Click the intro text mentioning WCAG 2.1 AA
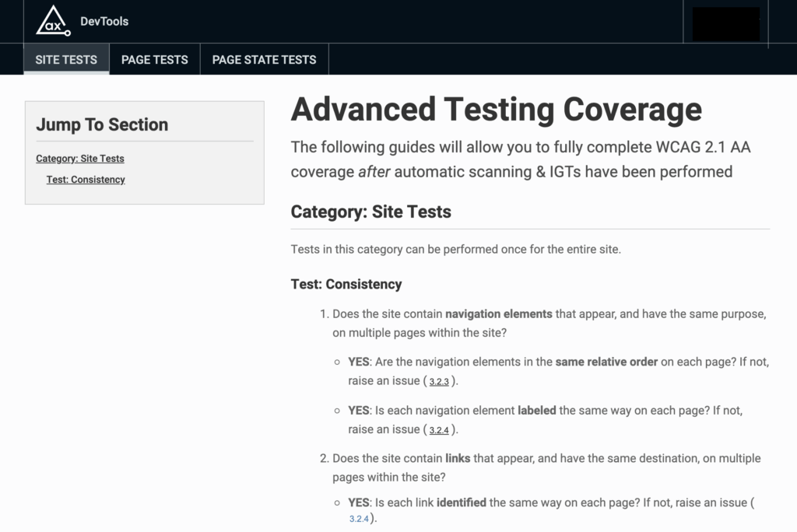 [x=519, y=159]
